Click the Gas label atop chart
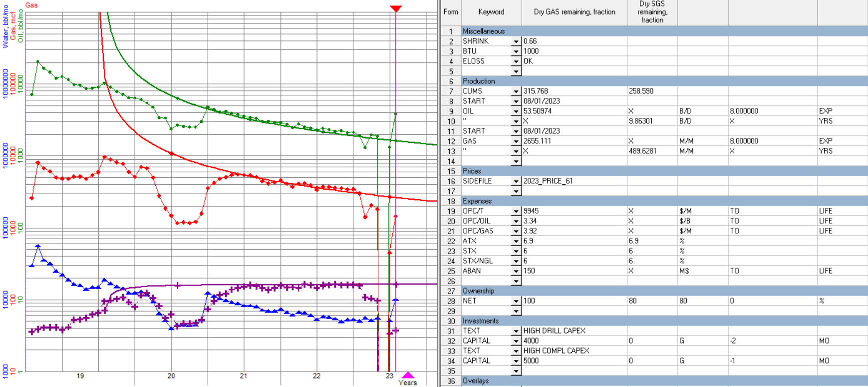Viewport: 868px width, 387px height. pos(31,5)
